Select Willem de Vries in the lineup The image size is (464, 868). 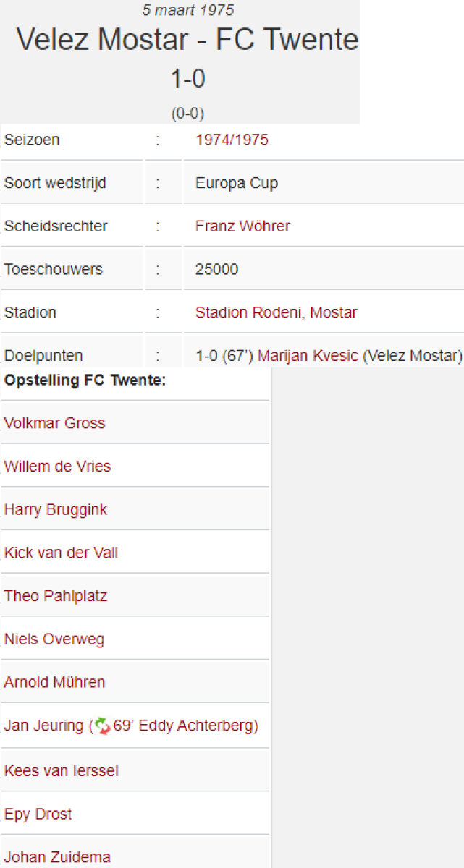click(57, 467)
